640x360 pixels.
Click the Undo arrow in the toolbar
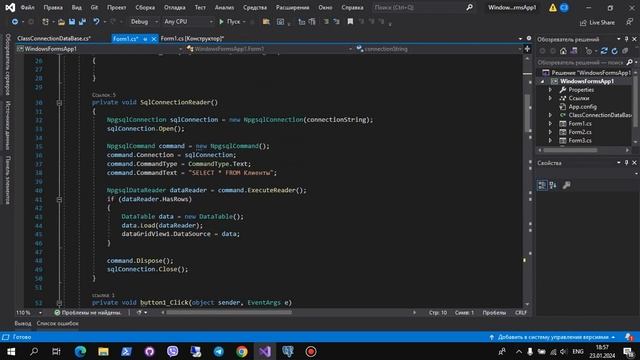pyautogui.click(x=96, y=22)
